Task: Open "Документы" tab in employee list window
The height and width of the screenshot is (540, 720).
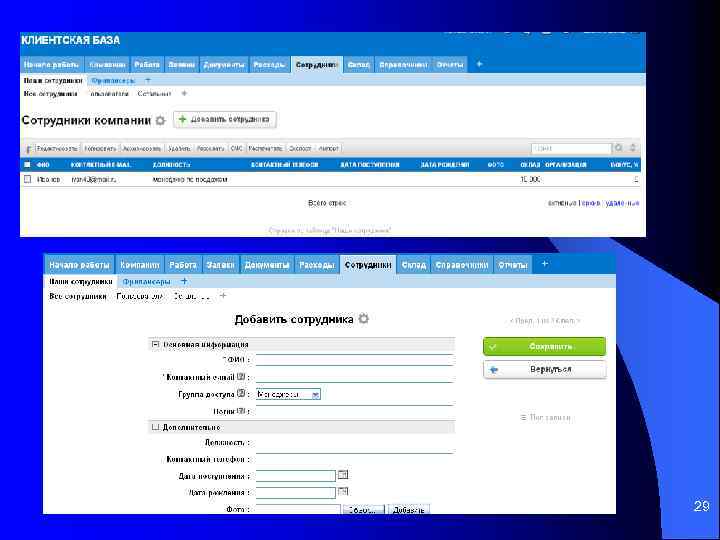Action: [224, 65]
